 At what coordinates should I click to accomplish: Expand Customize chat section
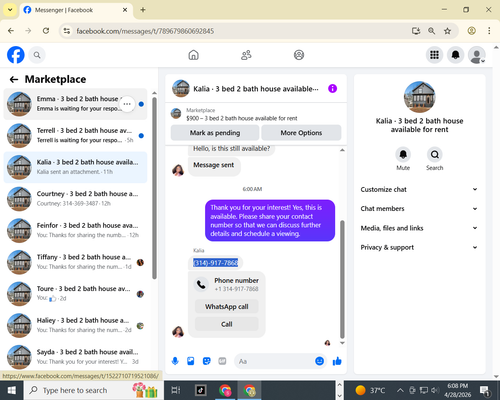click(x=419, y=189)
